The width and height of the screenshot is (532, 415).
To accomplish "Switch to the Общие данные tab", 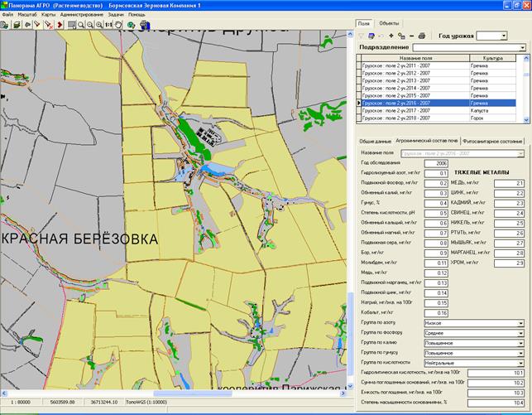I will point(375,142).
